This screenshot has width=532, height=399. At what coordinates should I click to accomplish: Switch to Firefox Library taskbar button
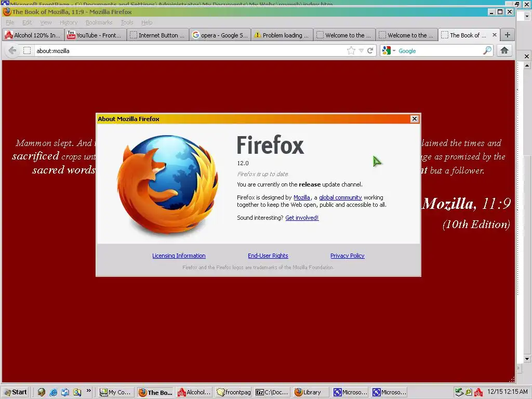pyautogui.click(x=312, y=392)
